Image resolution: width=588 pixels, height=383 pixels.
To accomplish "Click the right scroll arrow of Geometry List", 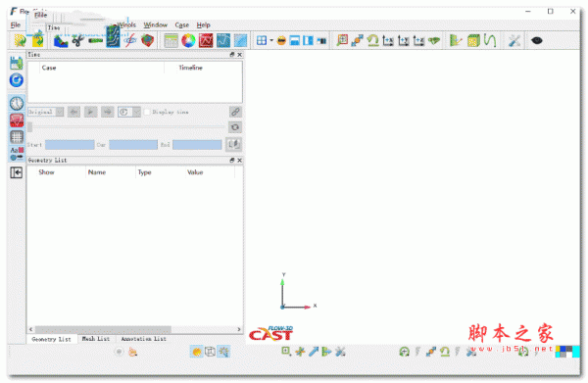I will tap(239, 329).
